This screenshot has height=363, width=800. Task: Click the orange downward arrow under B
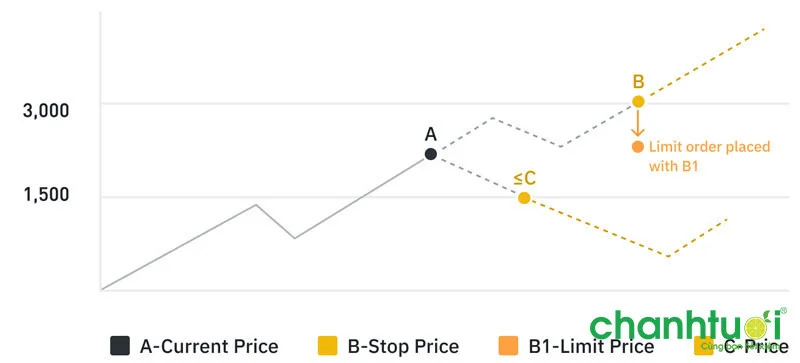click(x=638, y=124)
